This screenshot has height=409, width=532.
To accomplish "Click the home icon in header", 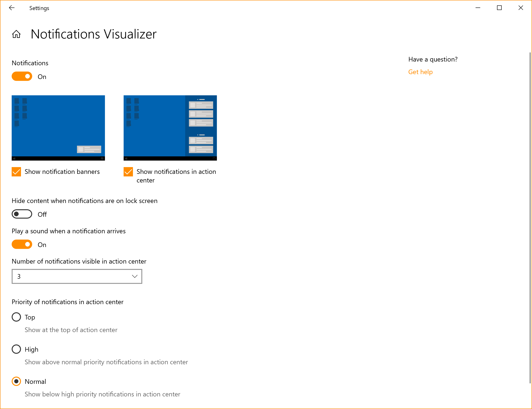I will tap(17, 34).
